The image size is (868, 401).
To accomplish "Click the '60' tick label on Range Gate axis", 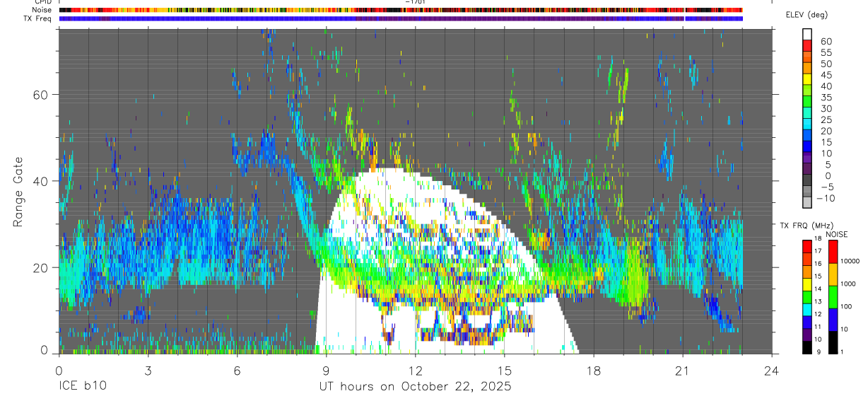I will point(40,94).
